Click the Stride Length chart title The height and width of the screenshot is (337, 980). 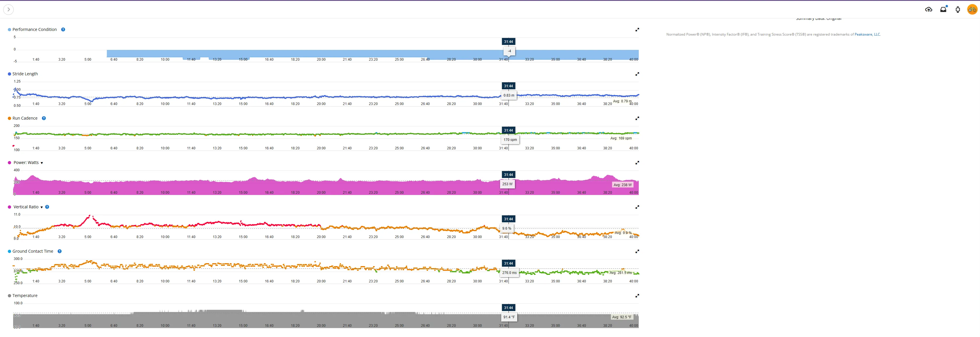pos(25,74)
